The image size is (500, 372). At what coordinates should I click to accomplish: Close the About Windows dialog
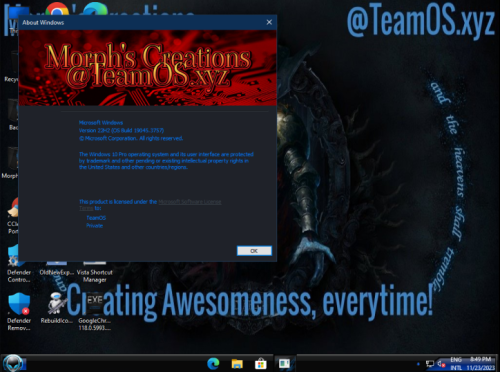click(269, 22)
